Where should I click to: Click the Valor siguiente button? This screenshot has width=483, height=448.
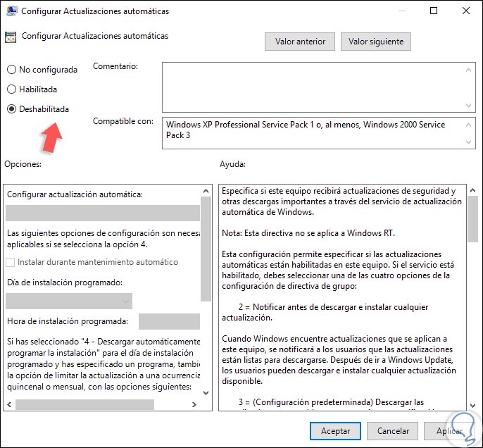(x=376, y=42)
